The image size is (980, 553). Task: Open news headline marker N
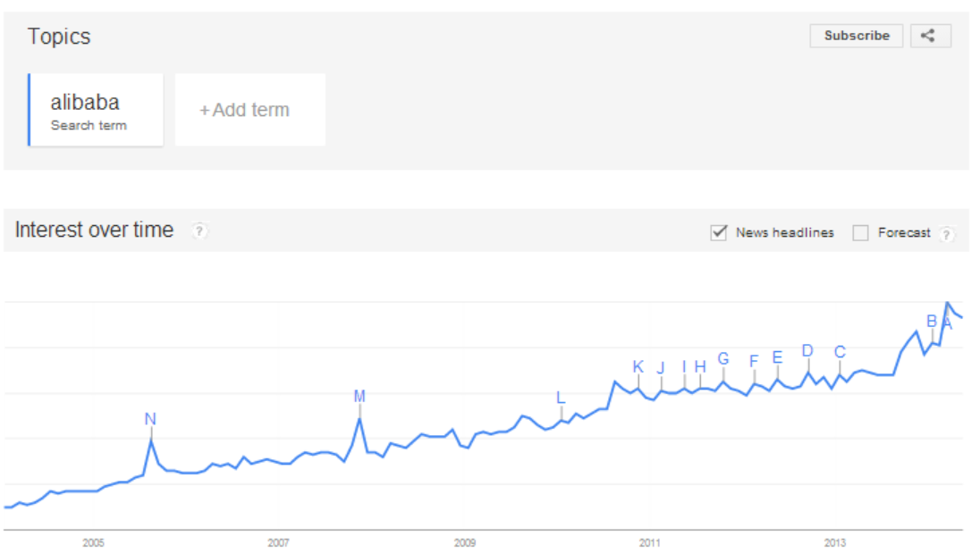(x=150, y=419)
